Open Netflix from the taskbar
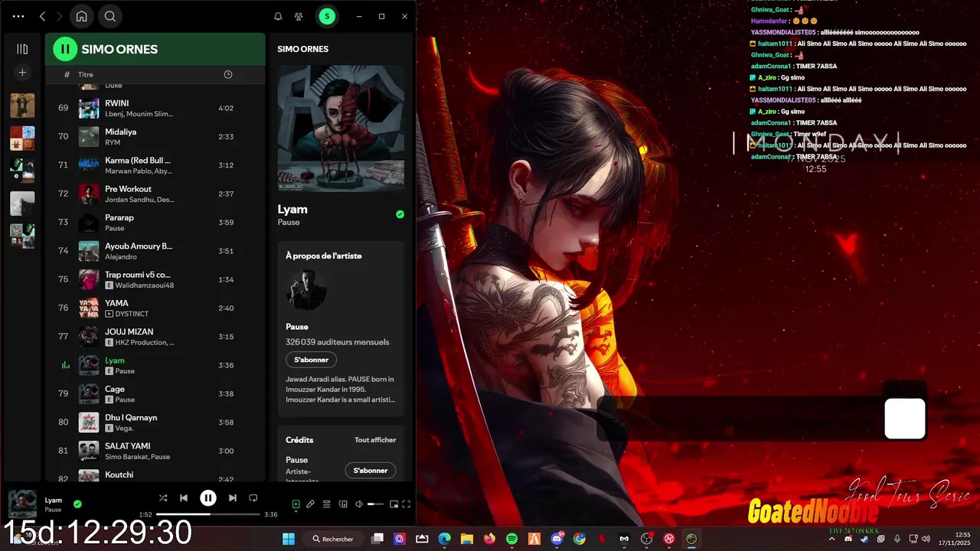 602,539
